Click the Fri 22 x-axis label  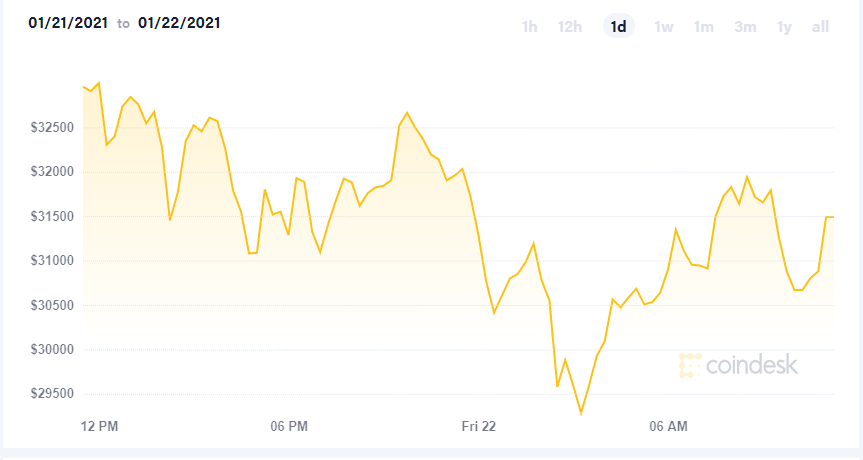tap(479, 426)
